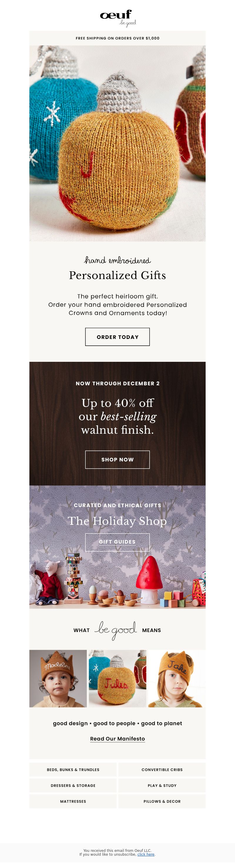Click the Order Today button
This screenshot has height=868, width=235.
(x=117, y=337)
